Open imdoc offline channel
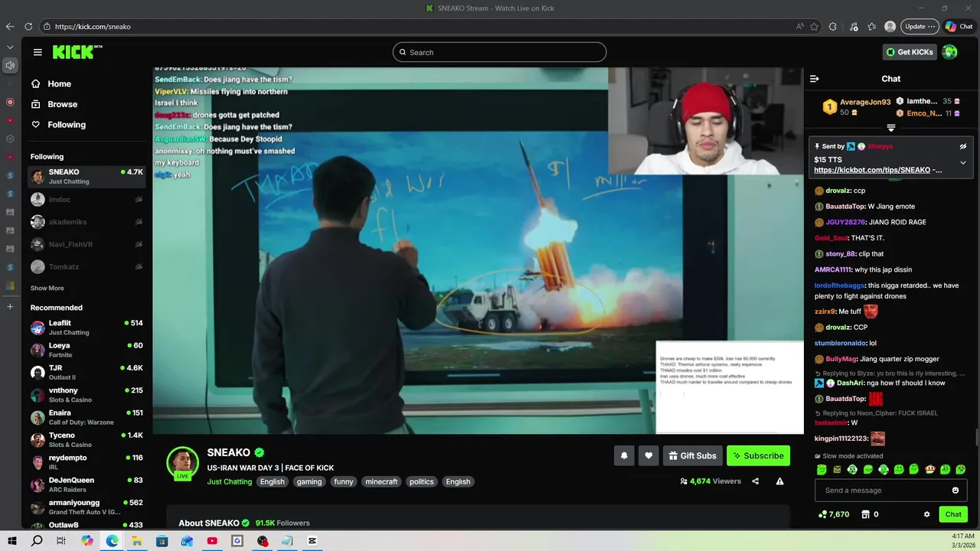The height and width of the screenshot is (551, 980). (87, 199)
